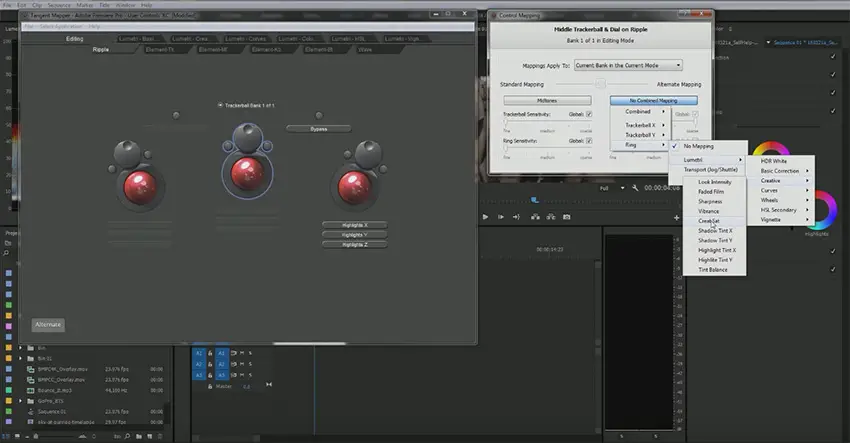
Task: Select the dial above the right trackerball
Action: pos(369,153)
